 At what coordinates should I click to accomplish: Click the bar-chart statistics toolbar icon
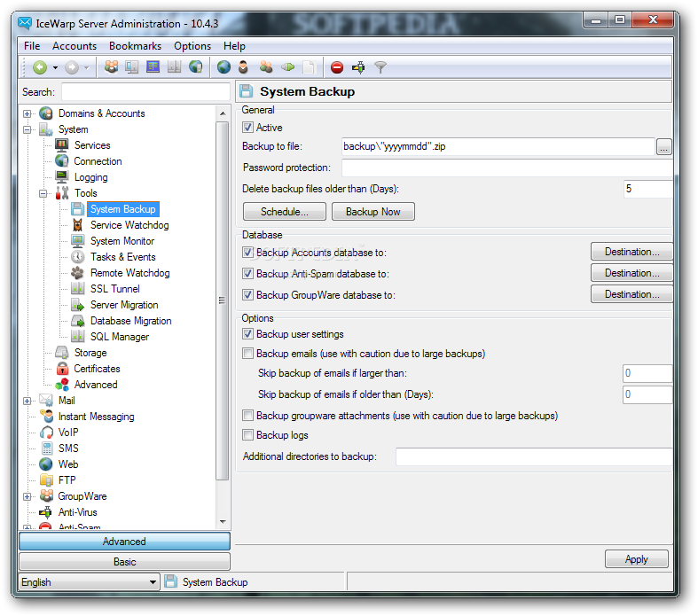pos(174,67)
